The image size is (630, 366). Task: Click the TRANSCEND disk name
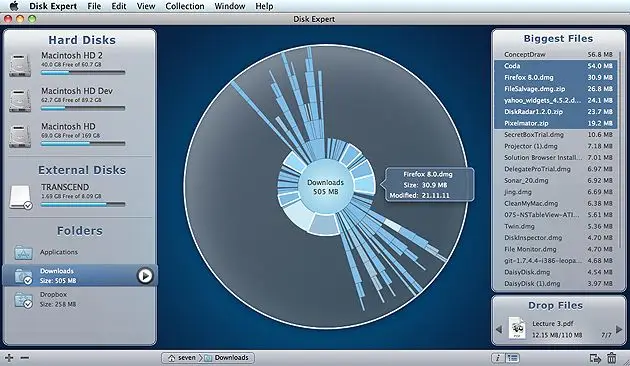pos(65,187)
